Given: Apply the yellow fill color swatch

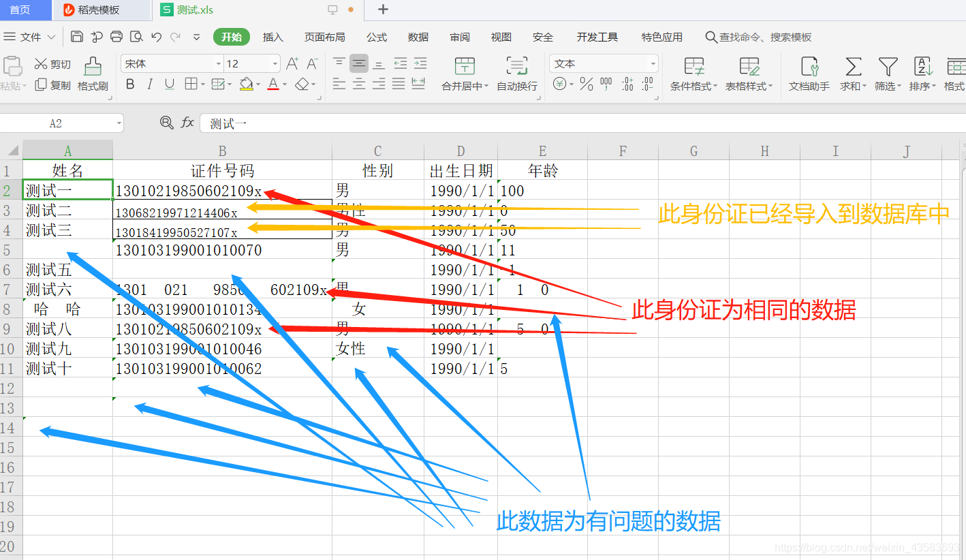Looking at the screenshot, I should point(247,84).
